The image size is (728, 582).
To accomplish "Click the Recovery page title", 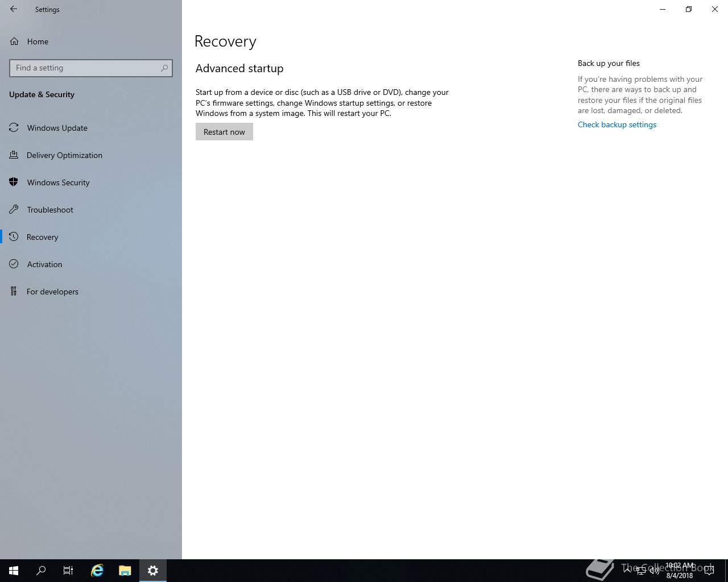I will [x=225, y=41].
